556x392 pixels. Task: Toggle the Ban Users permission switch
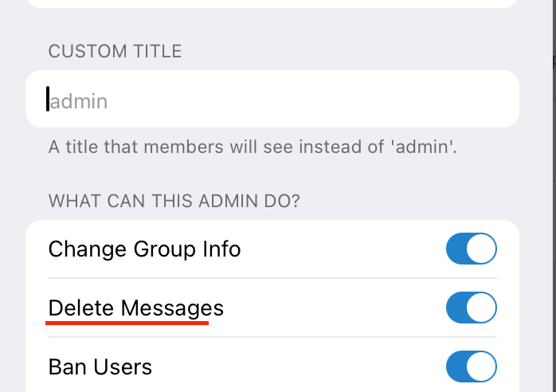[471, 367]
